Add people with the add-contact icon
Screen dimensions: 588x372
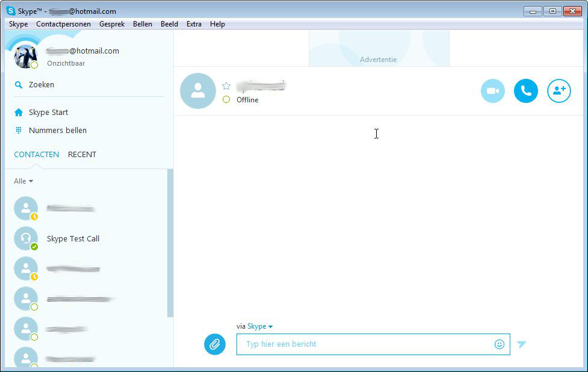pos(559,91)
